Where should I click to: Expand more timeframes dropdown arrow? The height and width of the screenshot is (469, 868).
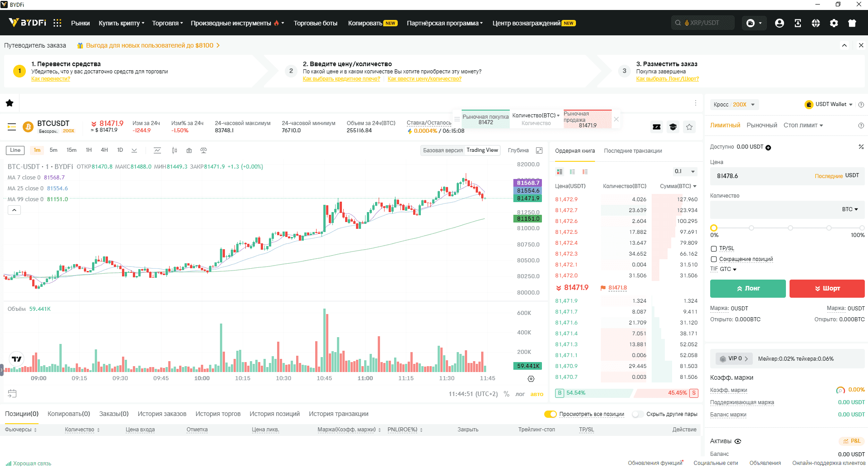coord(134,150)
